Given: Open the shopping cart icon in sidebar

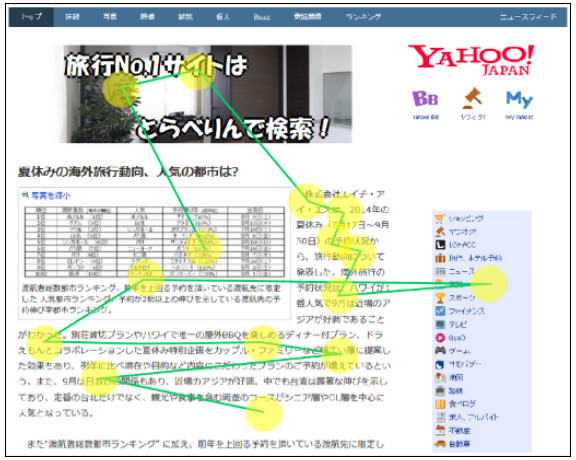Looking at the screenshot, I should point(440,219).
